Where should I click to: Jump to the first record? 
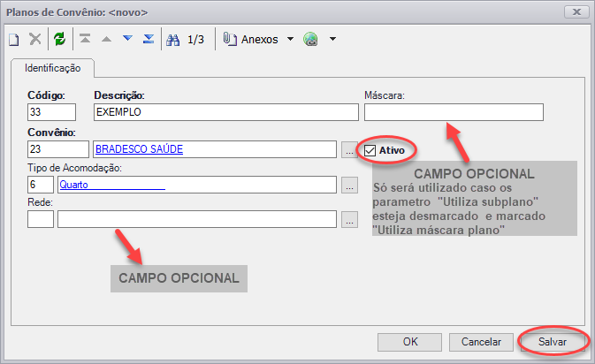pos(85,38)
